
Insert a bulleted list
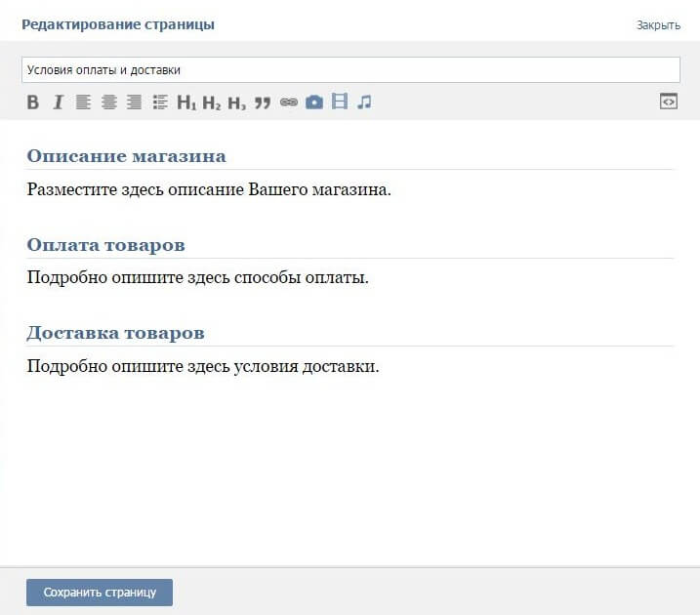coord(160,102)
